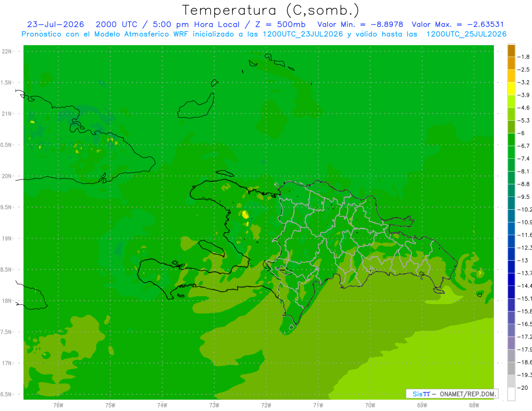Click the "18N" latitude label

point(8,301)
